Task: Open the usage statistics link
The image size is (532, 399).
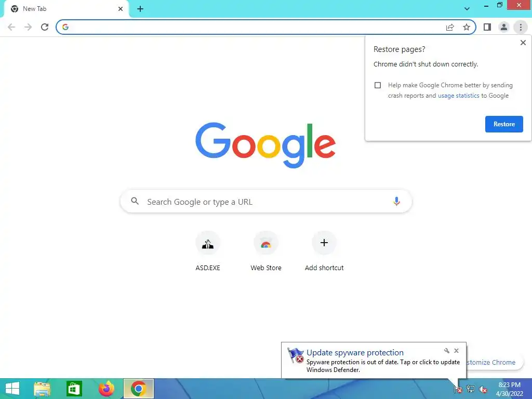Action: (458, 96)
